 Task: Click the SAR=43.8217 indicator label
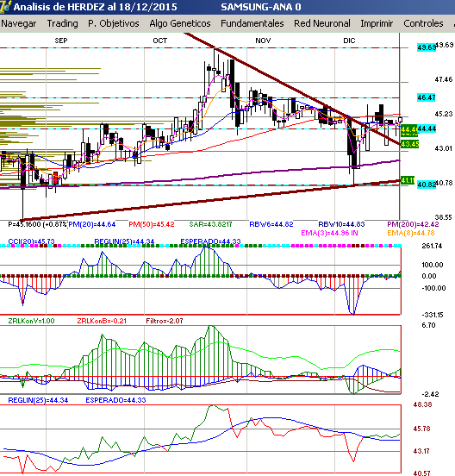(x=210, y=224)
